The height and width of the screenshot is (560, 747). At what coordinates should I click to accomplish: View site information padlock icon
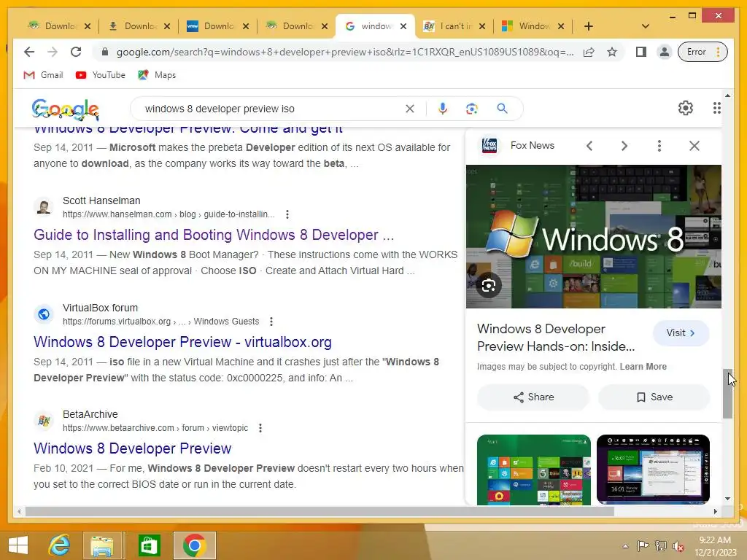[x=105, y=52]
